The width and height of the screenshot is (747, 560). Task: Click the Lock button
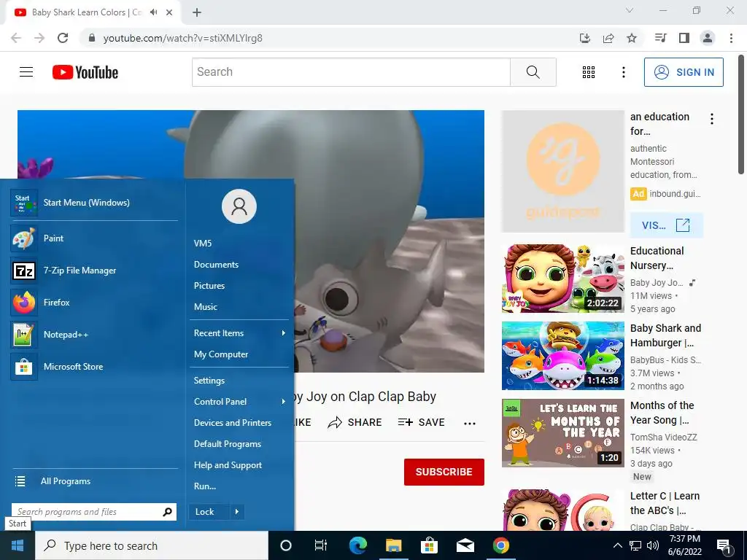pos(209,512)
